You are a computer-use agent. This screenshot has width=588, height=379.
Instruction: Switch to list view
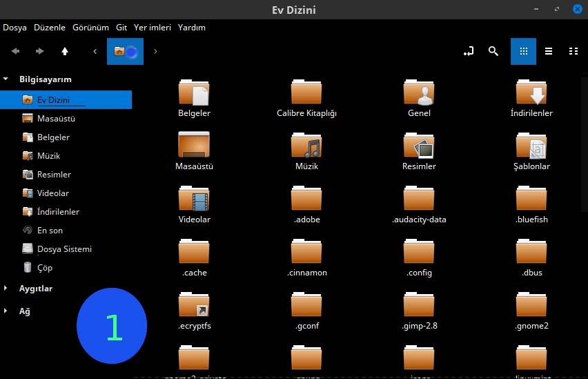(549, 51)
